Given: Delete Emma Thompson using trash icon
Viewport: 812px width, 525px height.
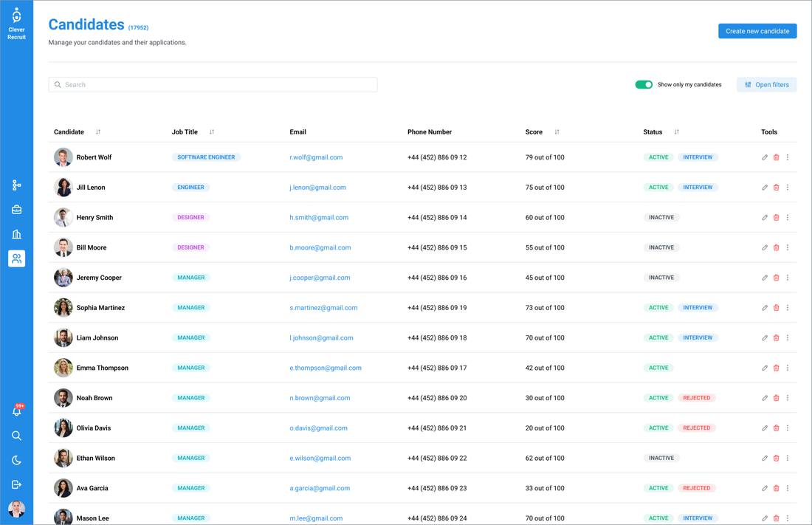Looking at the screenshot, I should click(x=776, y=368).
